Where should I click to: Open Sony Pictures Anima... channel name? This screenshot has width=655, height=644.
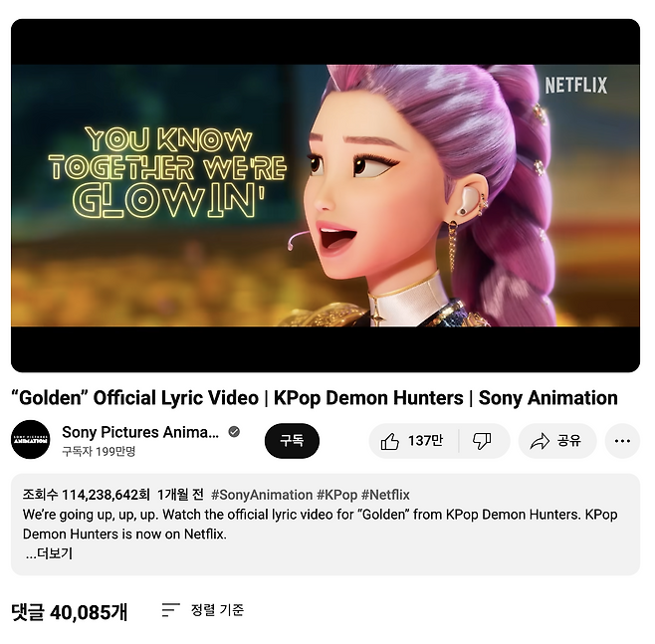pyautogui.click(x=140, y=432)
